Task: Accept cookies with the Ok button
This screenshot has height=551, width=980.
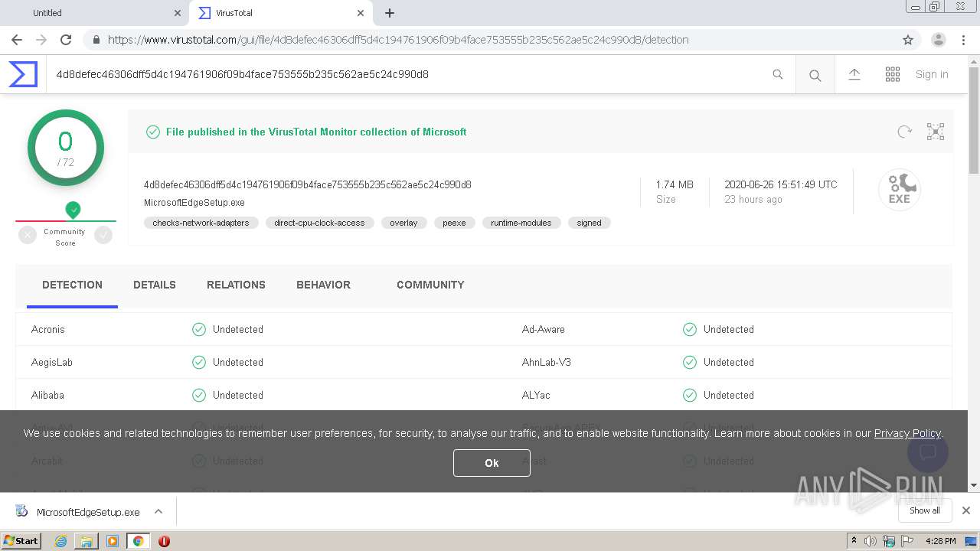Action: (492, 463)
